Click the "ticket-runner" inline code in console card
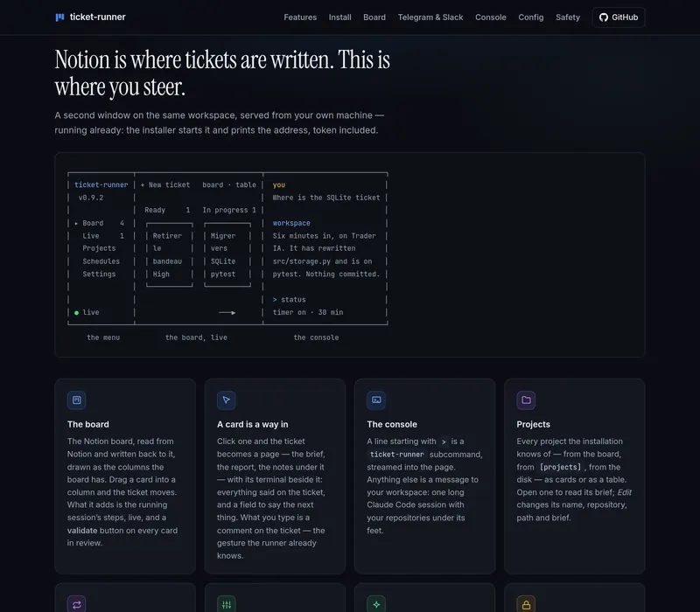Image resolution: width=700 pixels, height=612 pixels. pyautogui.click(x=397, y=455)
